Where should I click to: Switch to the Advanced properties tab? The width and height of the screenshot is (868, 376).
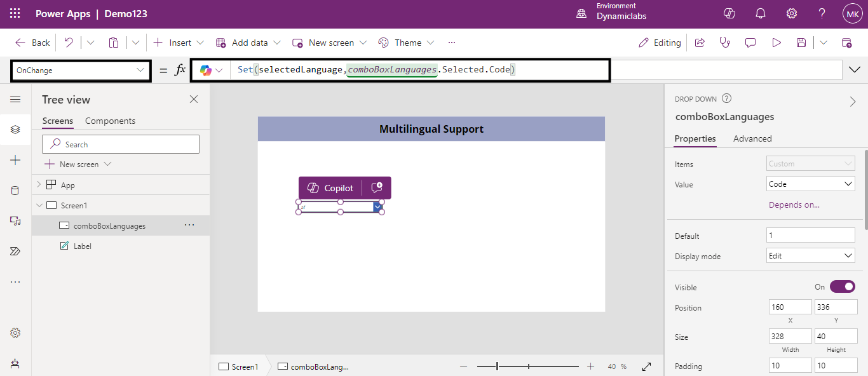click(x=752, y=138)
